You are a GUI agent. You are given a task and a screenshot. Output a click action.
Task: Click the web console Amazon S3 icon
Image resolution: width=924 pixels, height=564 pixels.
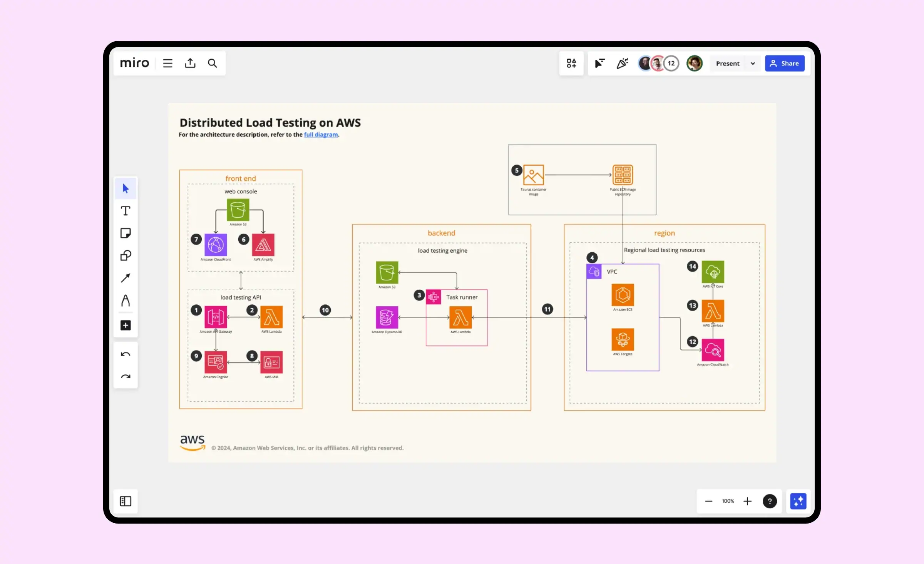click(x=238, y=210)
